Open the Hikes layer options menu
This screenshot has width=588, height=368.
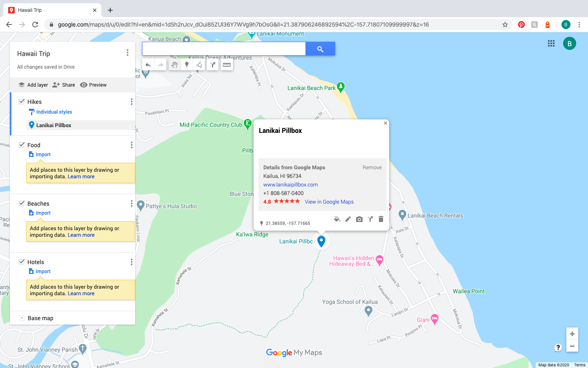coord(131,101)
